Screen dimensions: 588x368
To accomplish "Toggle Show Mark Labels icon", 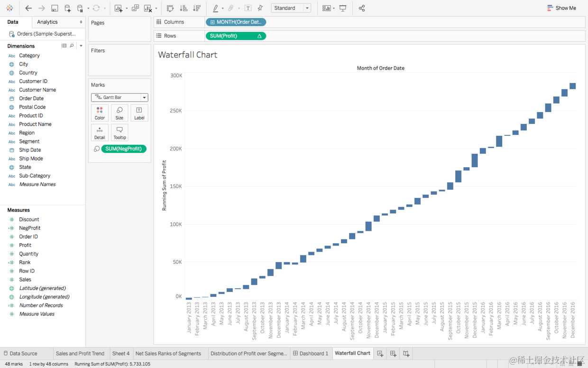I will 248,8.
